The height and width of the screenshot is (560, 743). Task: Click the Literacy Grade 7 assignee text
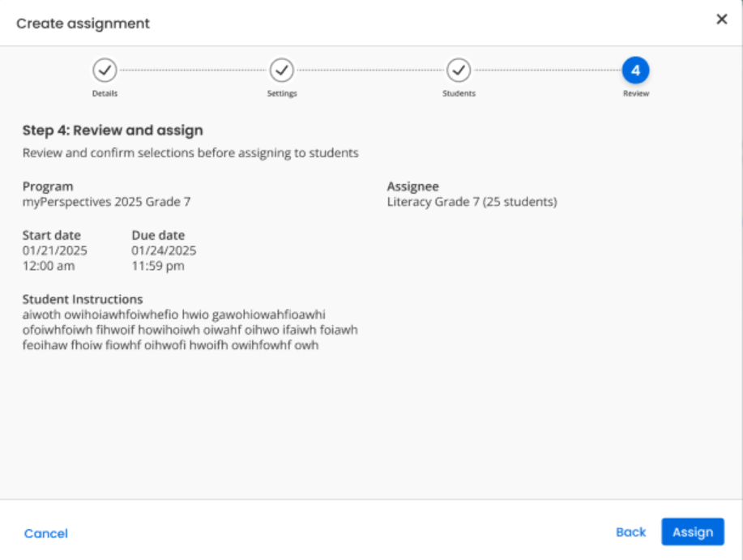tap(472, 202)
